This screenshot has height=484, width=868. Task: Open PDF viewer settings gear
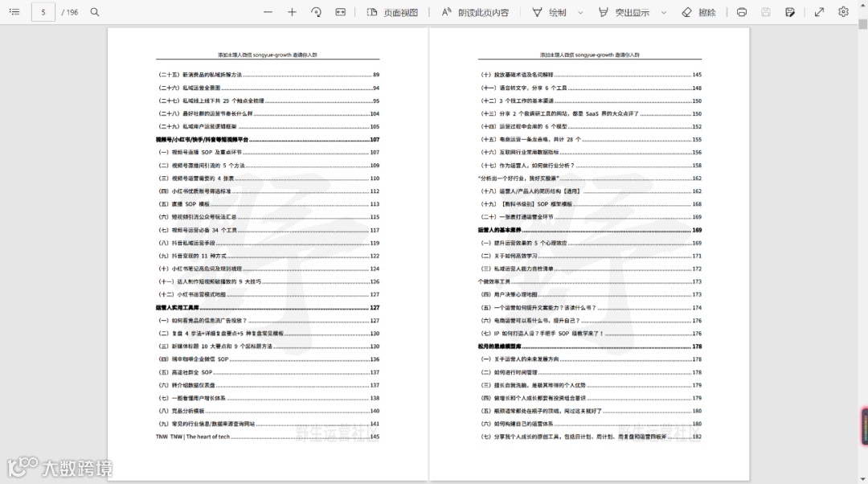(843, 11)
